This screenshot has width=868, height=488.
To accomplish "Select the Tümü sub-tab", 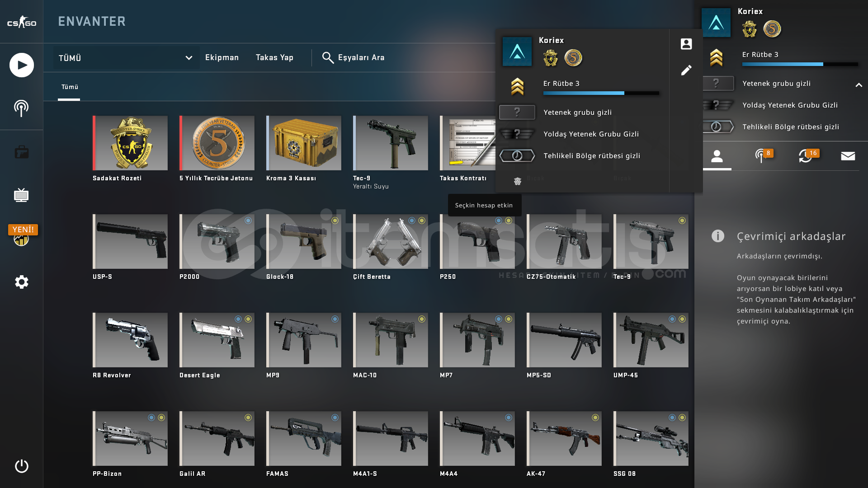I will pyautogui.click(x=70, y=87).
